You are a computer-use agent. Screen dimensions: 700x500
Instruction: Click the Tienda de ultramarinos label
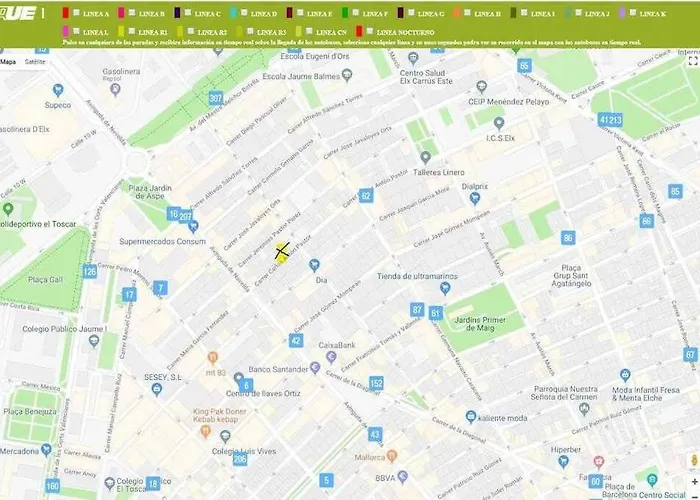tap(417, 276)
